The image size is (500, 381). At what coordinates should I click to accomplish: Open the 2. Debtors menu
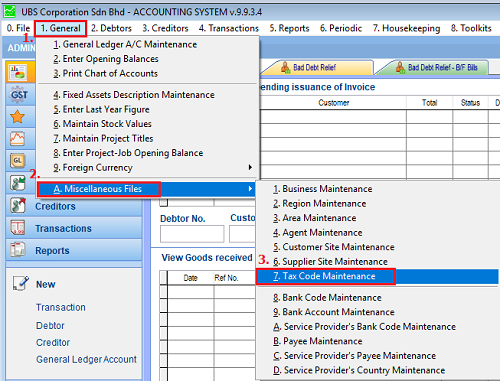[x=111, y=28]
